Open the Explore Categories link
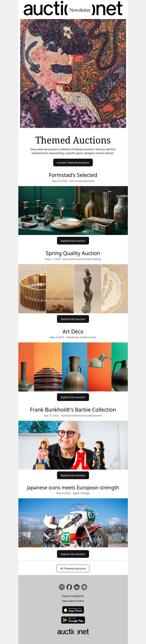146x644 pixels. [73, 596]
